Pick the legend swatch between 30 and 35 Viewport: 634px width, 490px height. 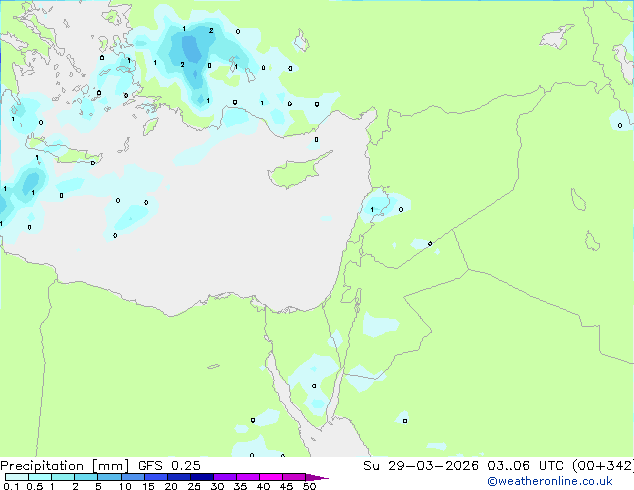[224, 477]
